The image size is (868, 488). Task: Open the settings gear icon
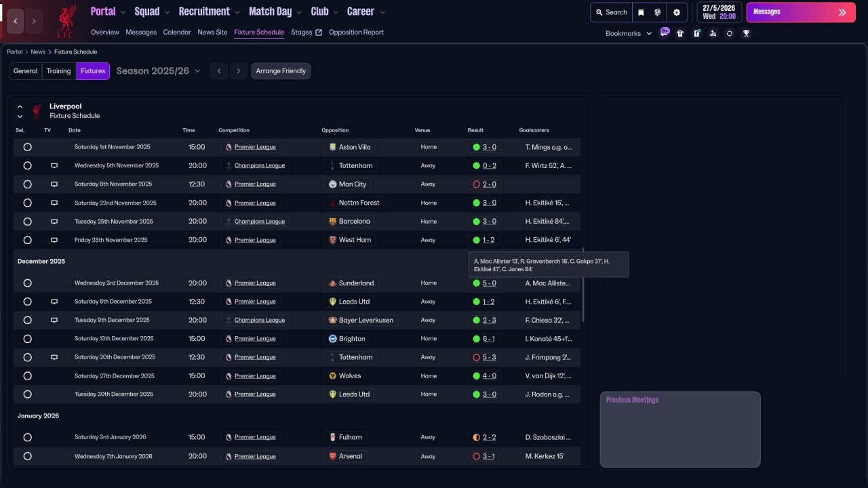[677, 12]
